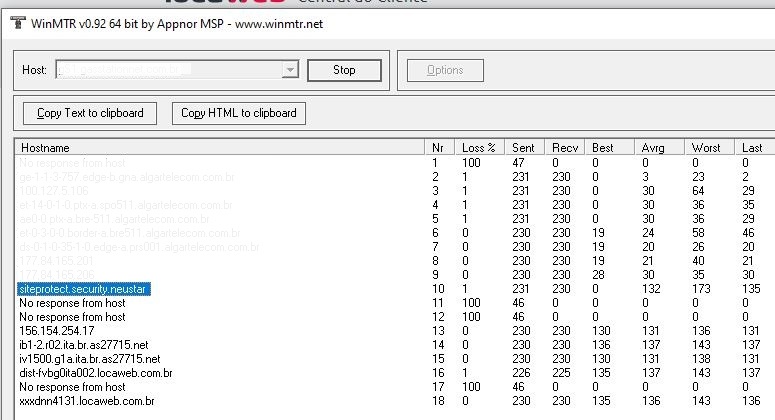Sort by Recv column header
Viewport: 775px width, 420px height.
(x=564, y=148)
